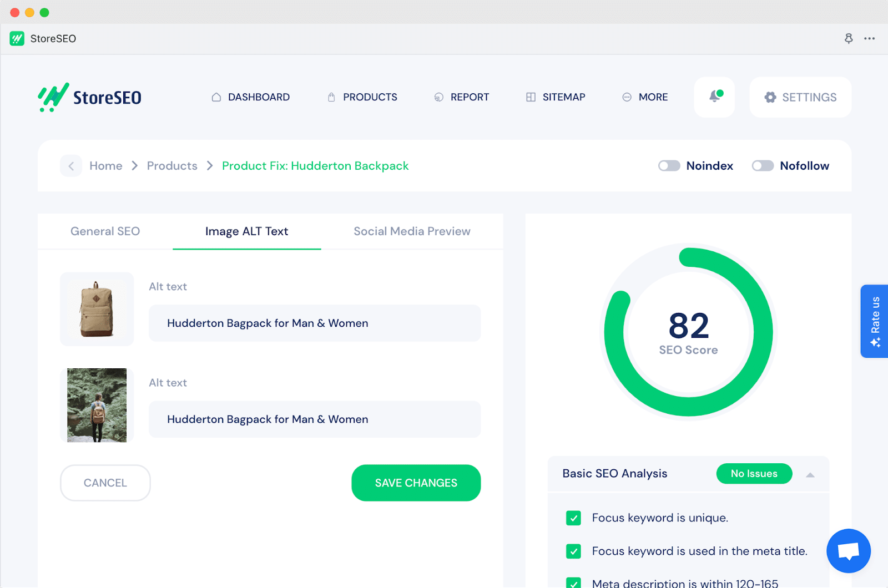Click the StoreSEO logo in header
Image resolution: width=888 pixels, height=588 pixels.
pyautogui.click(x=89, y=97)
